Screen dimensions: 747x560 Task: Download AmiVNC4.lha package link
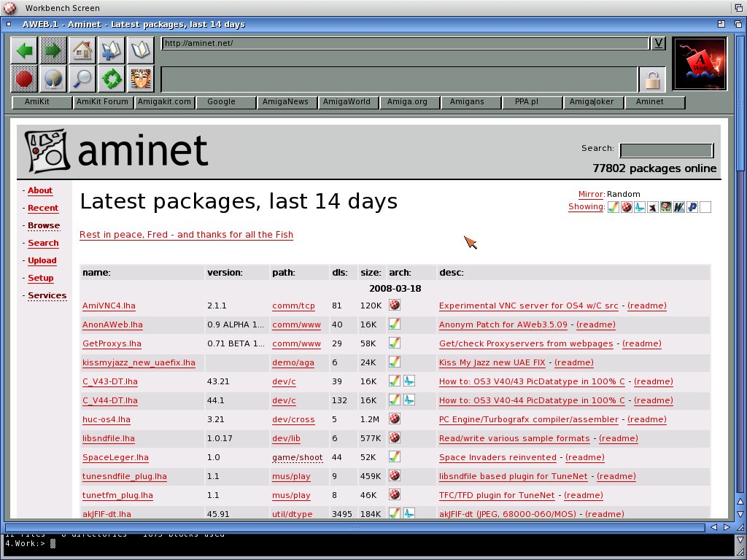(109, 306)
